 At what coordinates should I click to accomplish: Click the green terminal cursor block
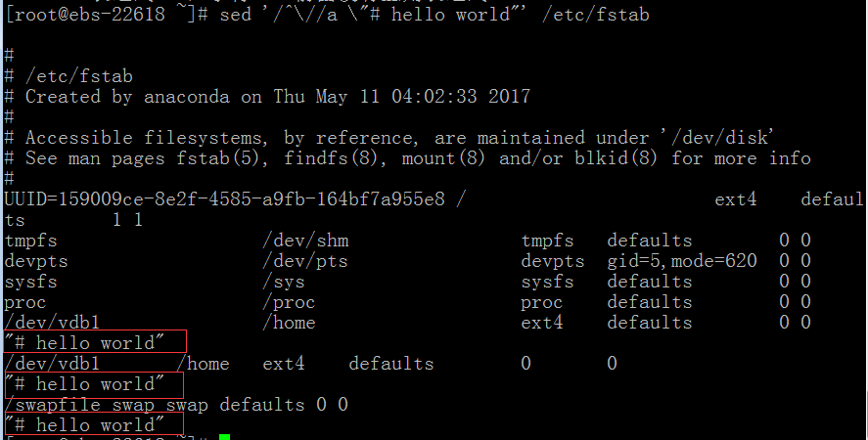point(224,437)
